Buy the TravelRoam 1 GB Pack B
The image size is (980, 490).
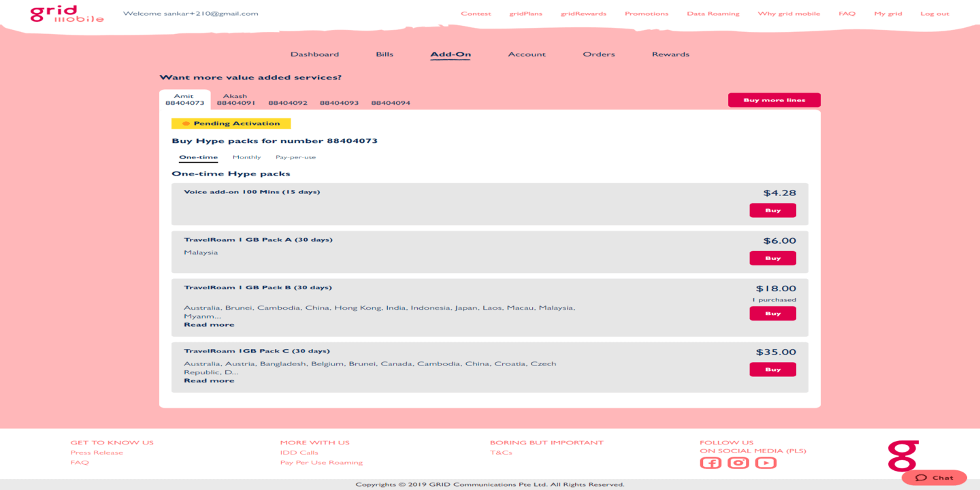point(772,314)
